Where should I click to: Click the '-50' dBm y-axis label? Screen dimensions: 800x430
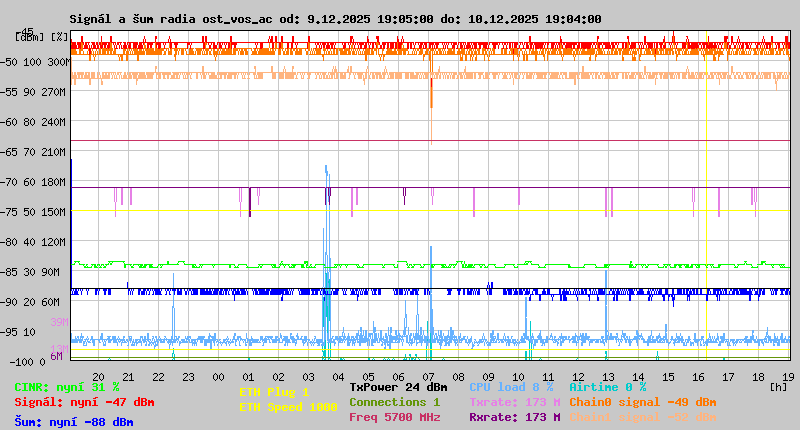pyautogui.click(x=9, y=62)
